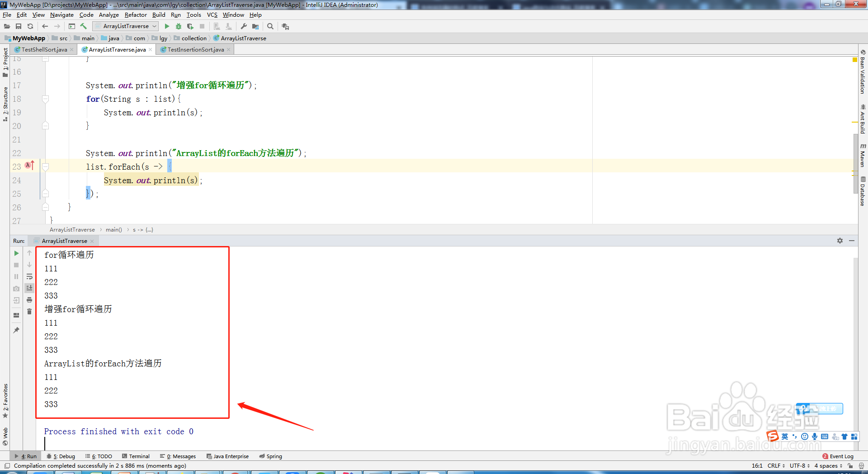The width and height of the screenshot is (868, 474).
Task: Pin the Run tab with pin icon
Action: [16, 330]
